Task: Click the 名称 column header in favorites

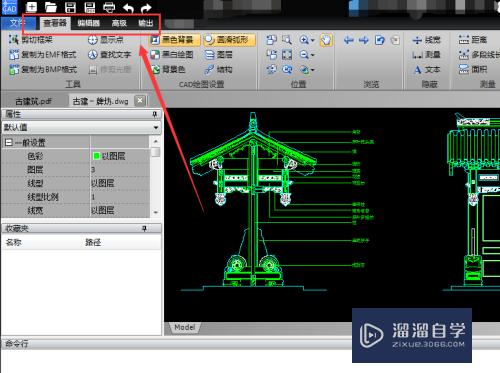Action: point(14,242)
